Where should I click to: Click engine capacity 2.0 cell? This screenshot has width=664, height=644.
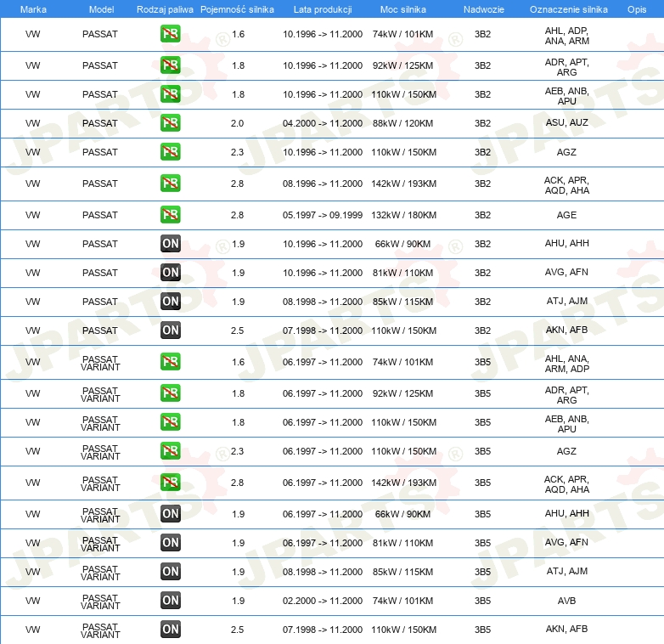pos(237,123)
